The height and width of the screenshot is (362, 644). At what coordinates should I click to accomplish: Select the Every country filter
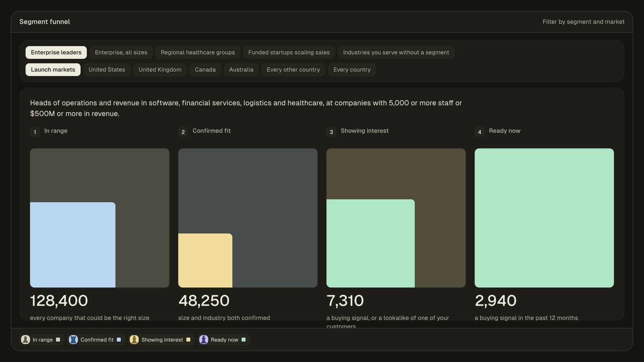pos(352,70)
